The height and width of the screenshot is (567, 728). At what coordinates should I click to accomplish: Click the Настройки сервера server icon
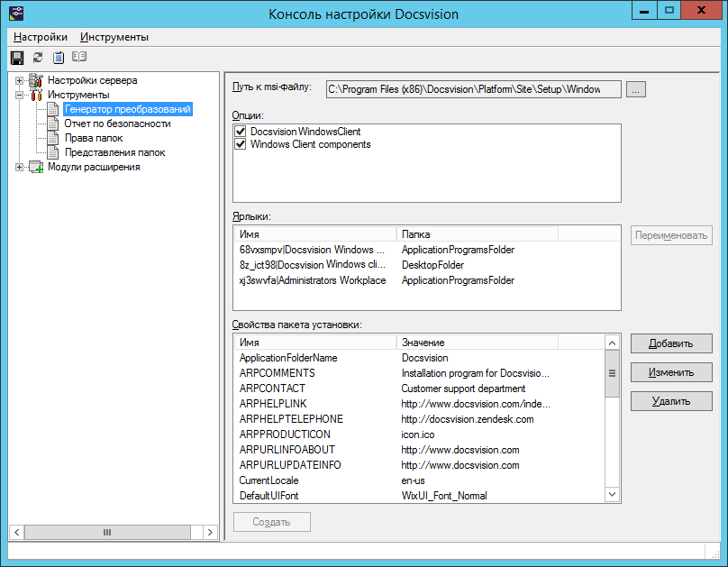click(x=36, y=80)
